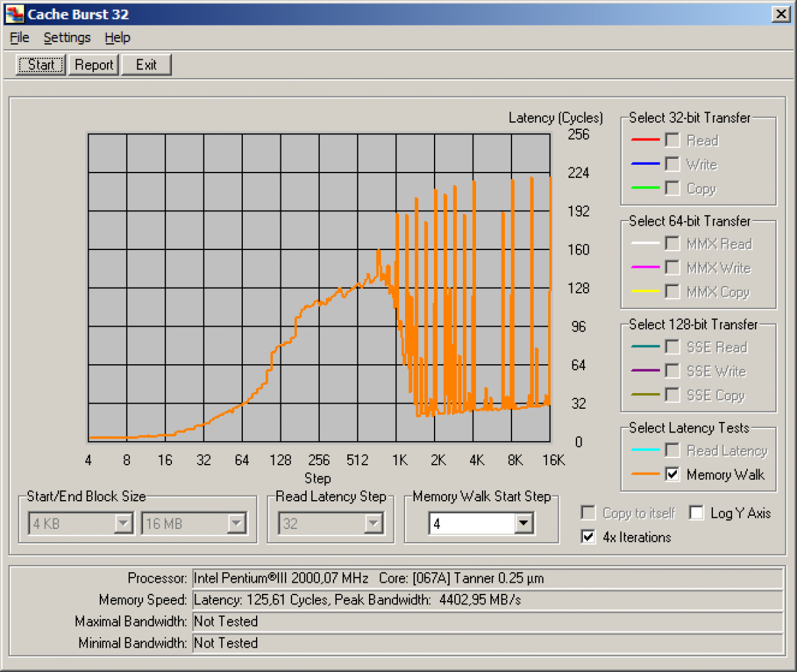The height and width of the screenshot is (672, 797).
Task: Toggle the MMX Read checkbox
Action: 672,243
